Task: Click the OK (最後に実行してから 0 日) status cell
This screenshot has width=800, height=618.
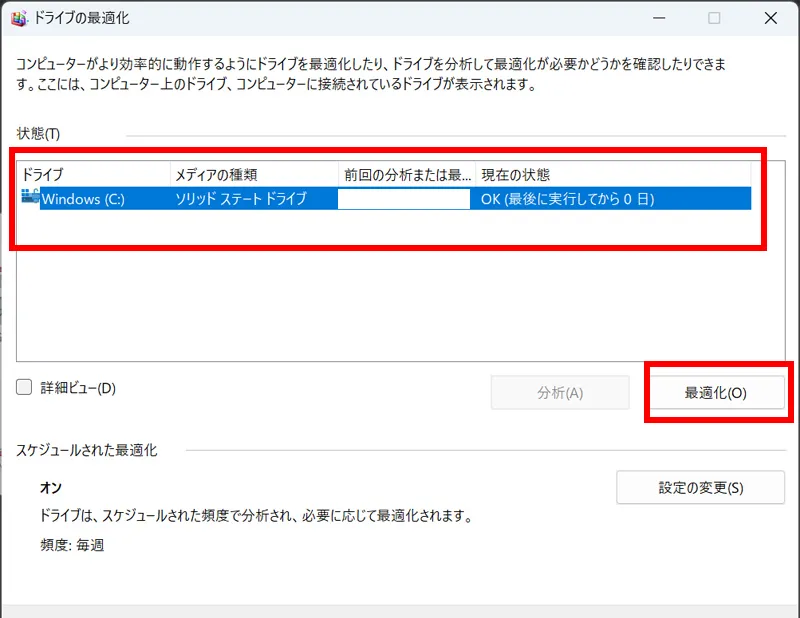Action: (x=567, y=199)
